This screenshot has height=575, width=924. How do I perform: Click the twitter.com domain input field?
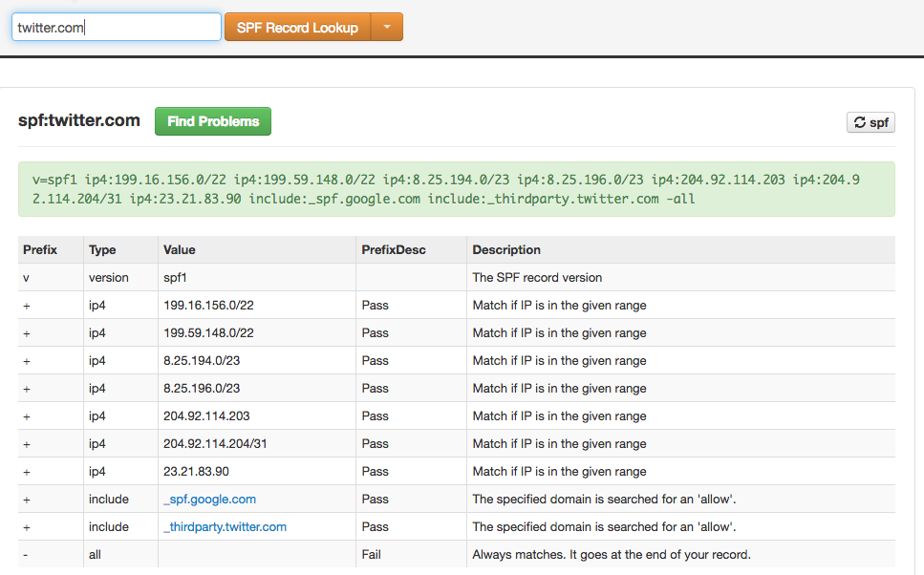click(x=116, y=27)
